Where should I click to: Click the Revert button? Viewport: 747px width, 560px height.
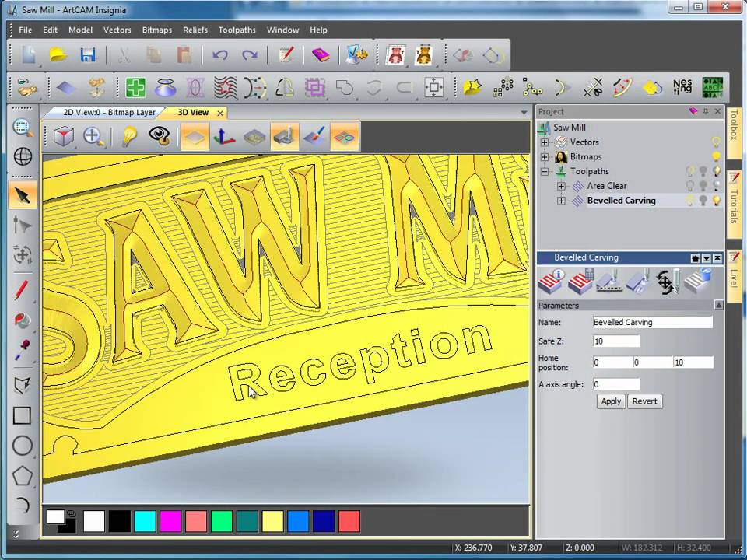pyautogui.click(x=644, y=401)
